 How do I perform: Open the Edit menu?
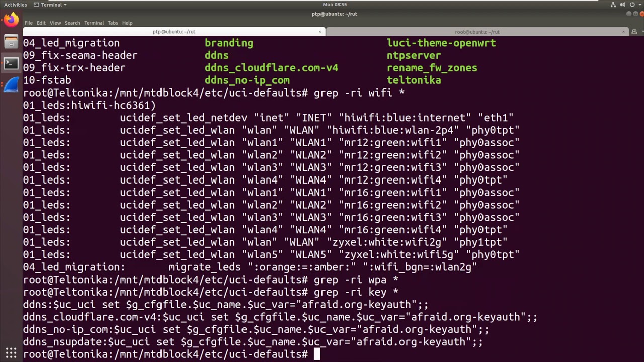41,23
